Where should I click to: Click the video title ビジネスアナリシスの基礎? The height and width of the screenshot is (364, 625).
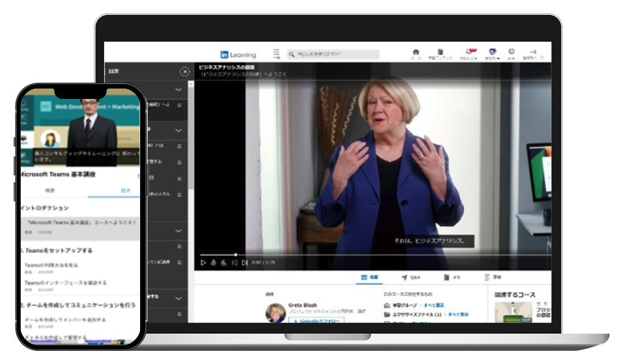tap(226, 67)
